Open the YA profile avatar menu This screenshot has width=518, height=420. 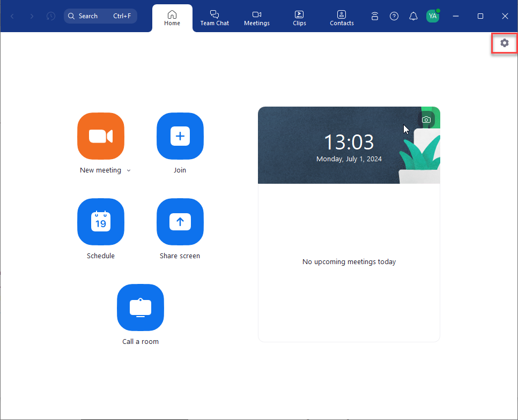432,16
